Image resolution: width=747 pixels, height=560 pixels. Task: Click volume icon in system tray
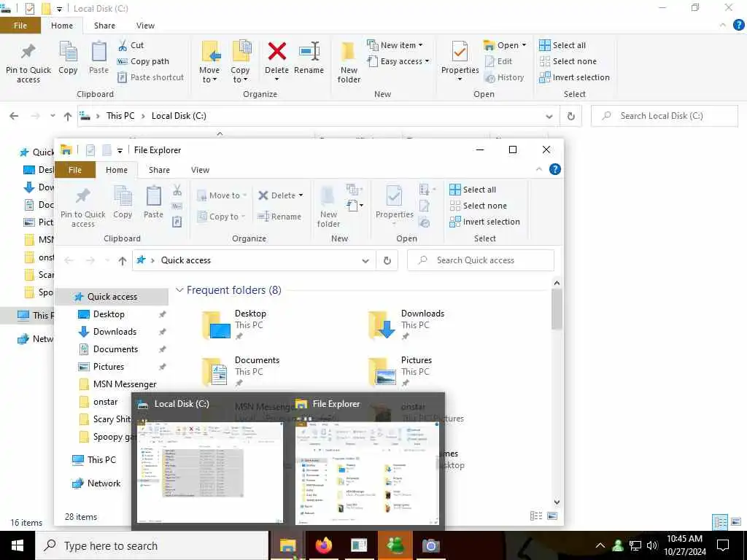651,545
